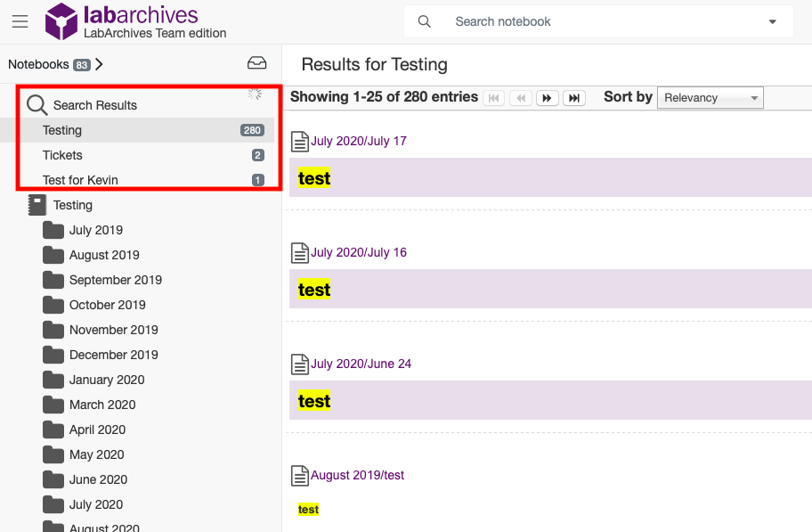This screenshot has height=532, width=812.
Task: Click the Notebooks 83 count badge
Action: [x=81, y=65]
